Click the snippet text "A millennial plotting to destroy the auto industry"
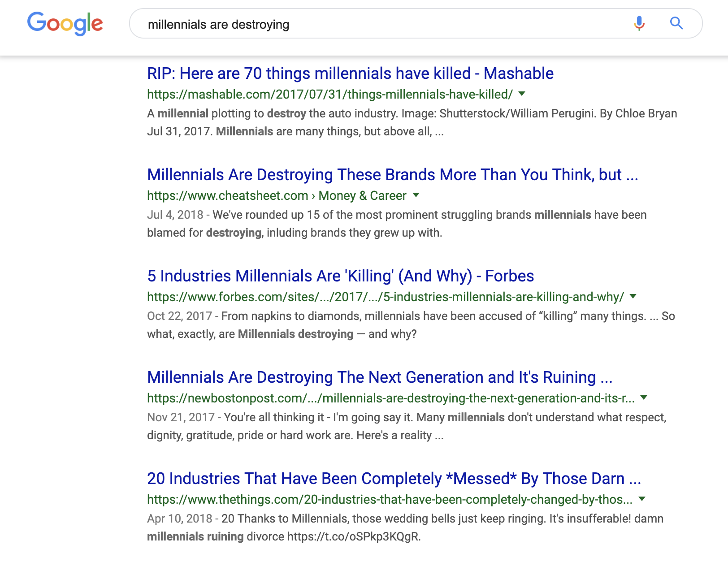728x562 pixels. tap(272, 113)
